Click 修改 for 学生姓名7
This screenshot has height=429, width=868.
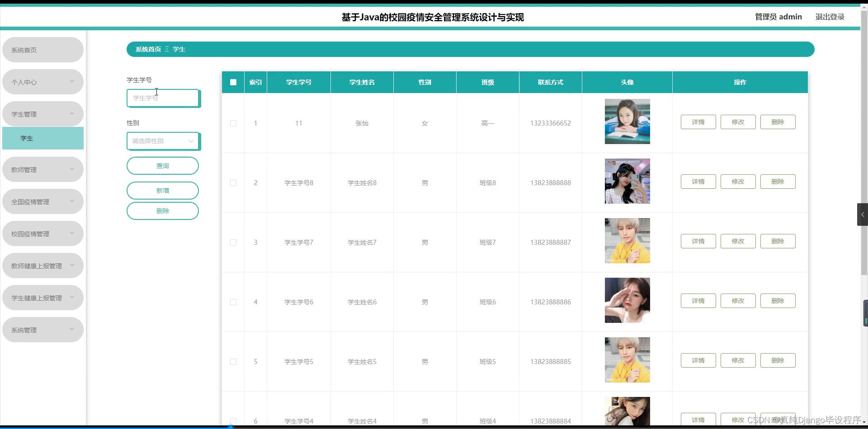pos(738,241)
